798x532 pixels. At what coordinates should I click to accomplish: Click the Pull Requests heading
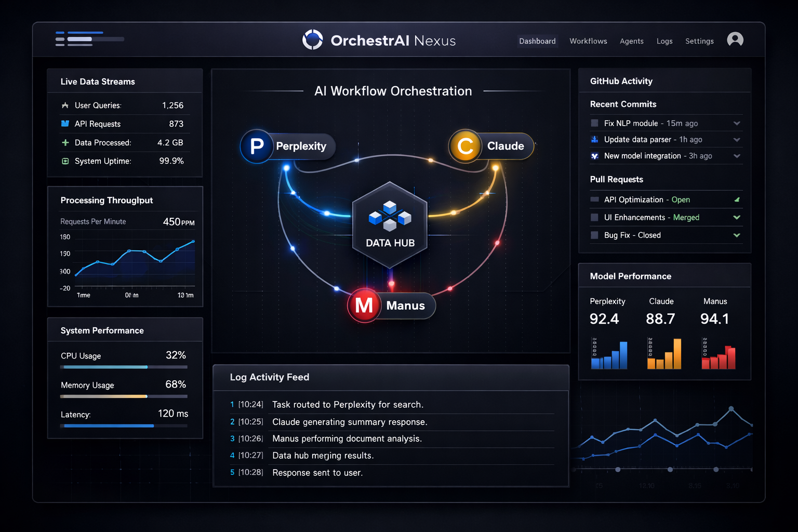pyautogui.click(x=617, y=180)
